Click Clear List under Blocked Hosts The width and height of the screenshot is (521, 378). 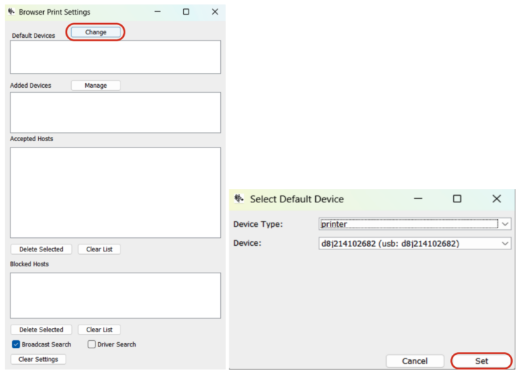pyautogui.click(x=99, y=330)
